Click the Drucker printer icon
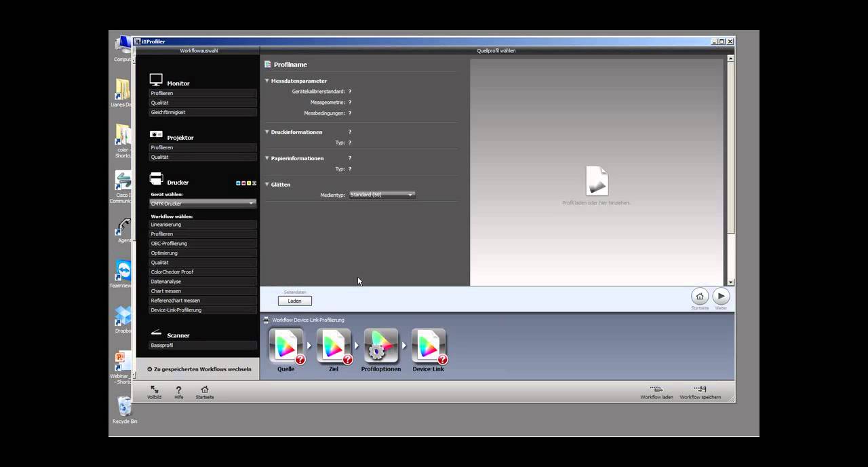 pos(156,179)
